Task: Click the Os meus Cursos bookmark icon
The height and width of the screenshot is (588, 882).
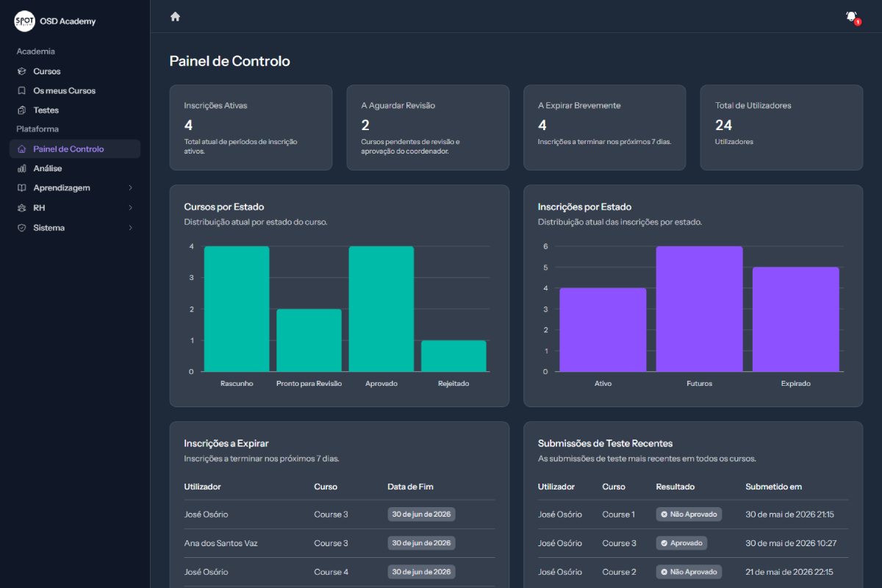Action: pos(22,90)
